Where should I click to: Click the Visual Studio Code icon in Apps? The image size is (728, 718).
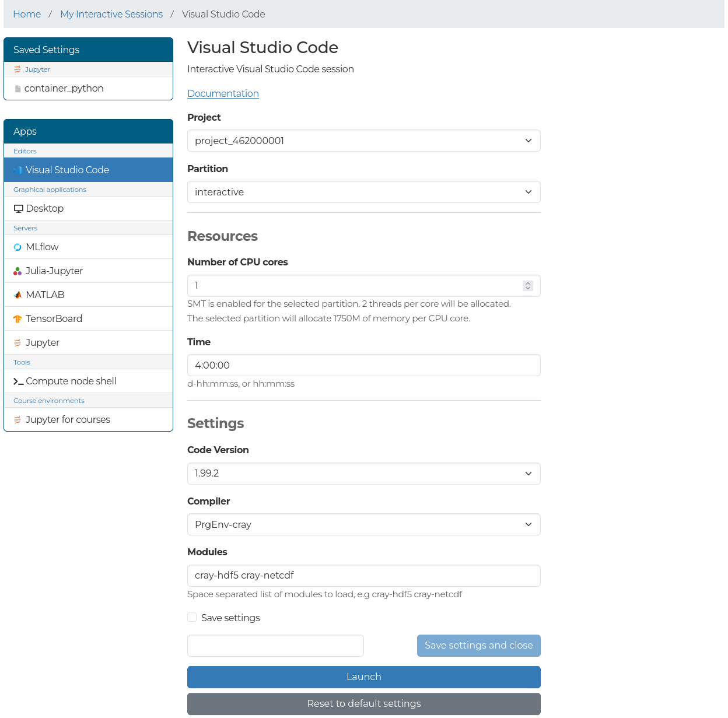(17, 170)
